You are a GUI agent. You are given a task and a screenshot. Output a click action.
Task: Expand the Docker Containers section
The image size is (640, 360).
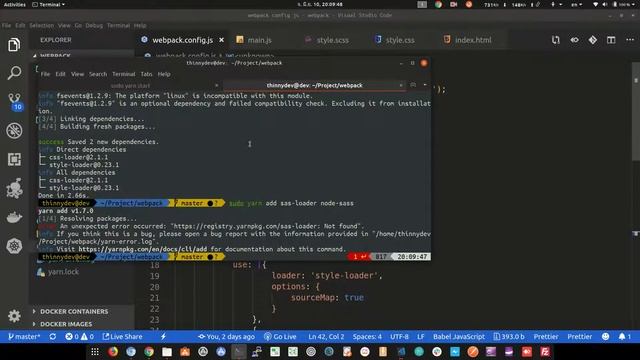(x=74, y=311)
